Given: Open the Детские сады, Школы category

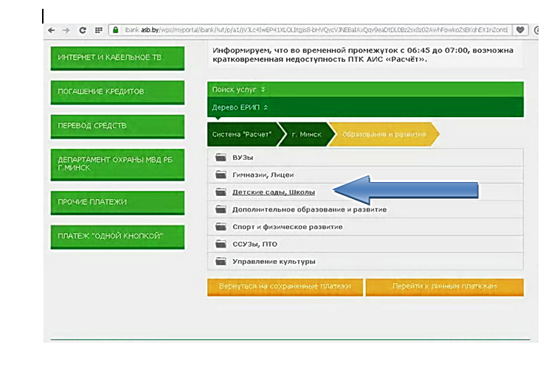Looking at the screenshot, I should (x=273, y=192).
